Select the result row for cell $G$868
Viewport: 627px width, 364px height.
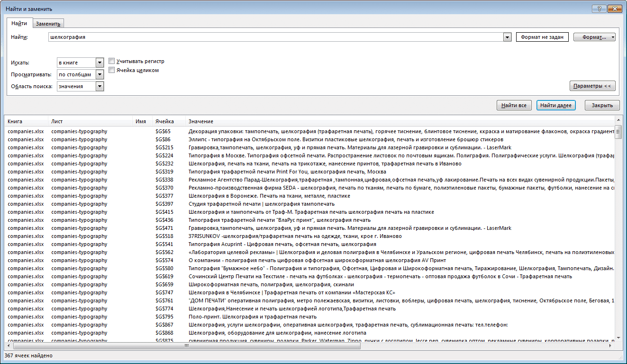(x=309, y=333)
